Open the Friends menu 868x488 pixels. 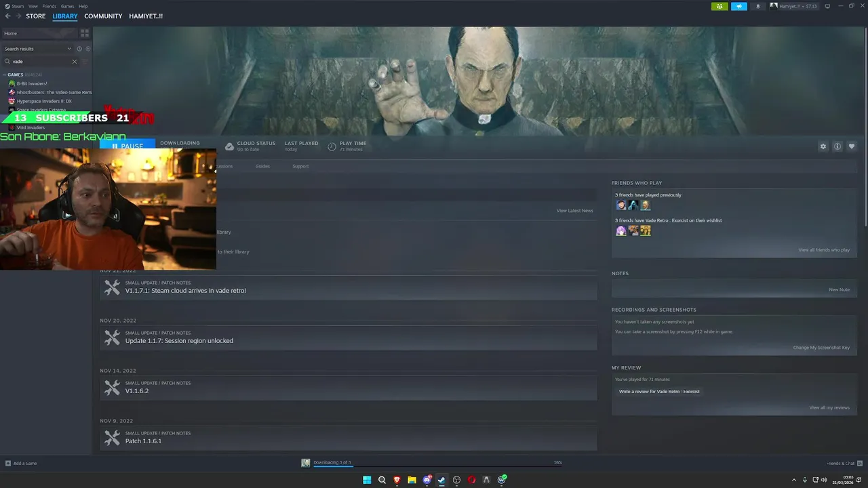pyautogui.click(x=50, y=6)
